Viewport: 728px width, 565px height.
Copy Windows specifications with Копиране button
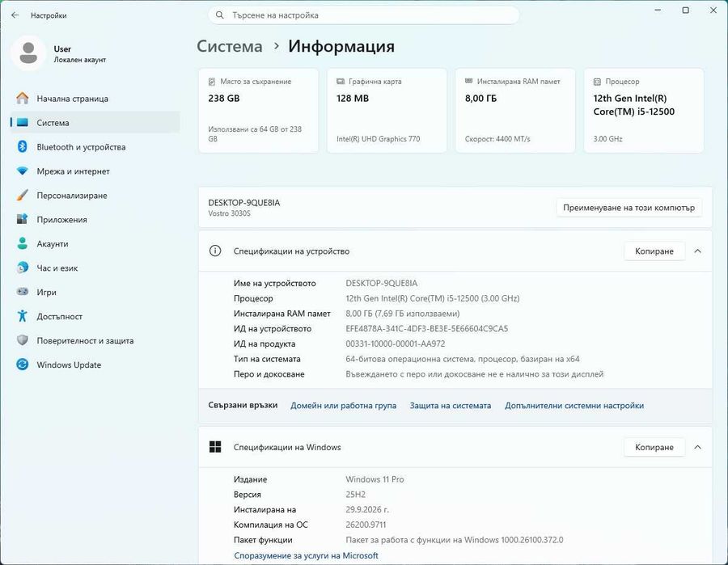click(x=654, y=447)
